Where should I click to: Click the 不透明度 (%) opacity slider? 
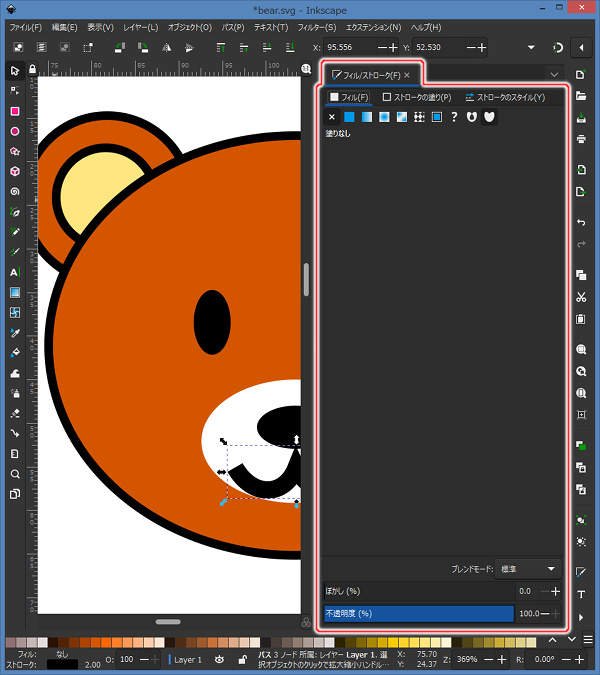[418, 613]
